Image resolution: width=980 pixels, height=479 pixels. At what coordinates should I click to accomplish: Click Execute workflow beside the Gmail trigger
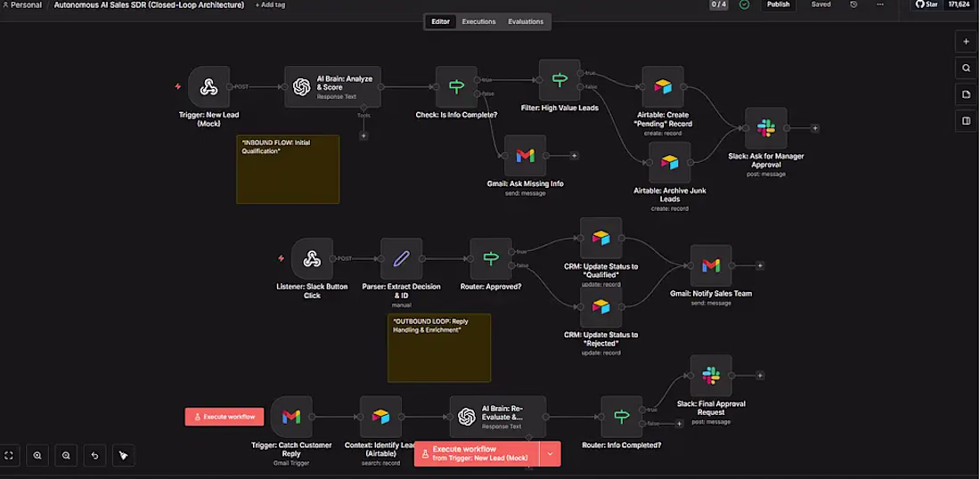[x=225, y=417]
